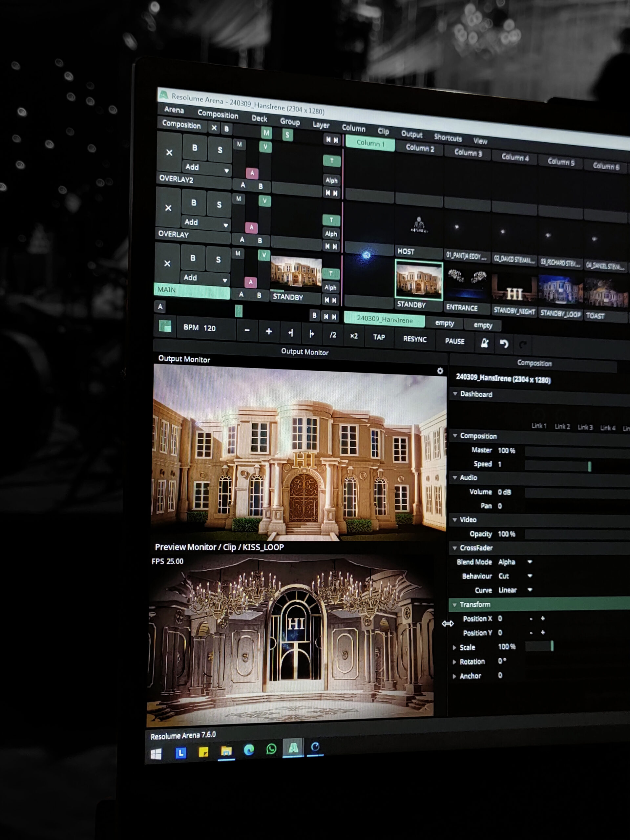Toggle Solo S on OVERLAY layer
Viewport: 630px width, 840px height.
(219, 205)
